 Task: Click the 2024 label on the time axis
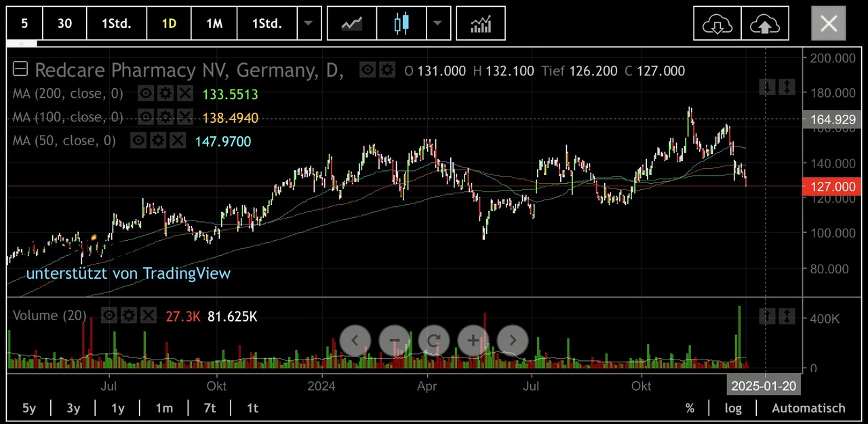(x=321, y=386)
